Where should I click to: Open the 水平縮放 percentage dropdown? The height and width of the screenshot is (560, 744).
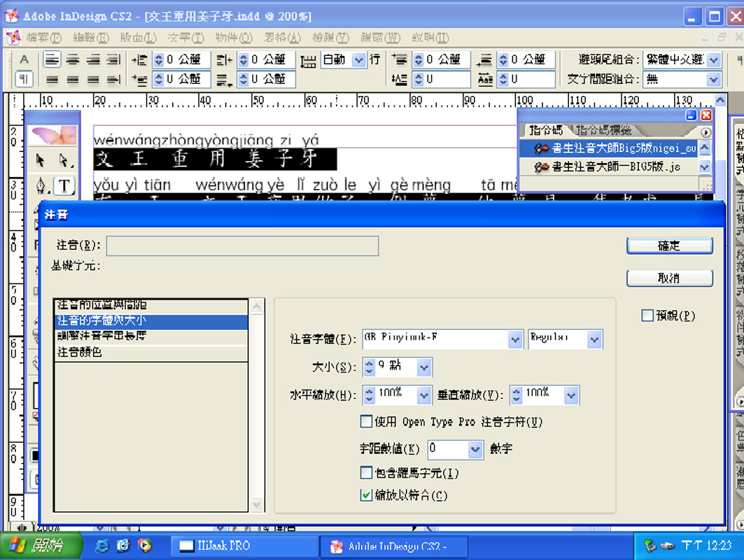pyautogui.click(x=424, y=395)
